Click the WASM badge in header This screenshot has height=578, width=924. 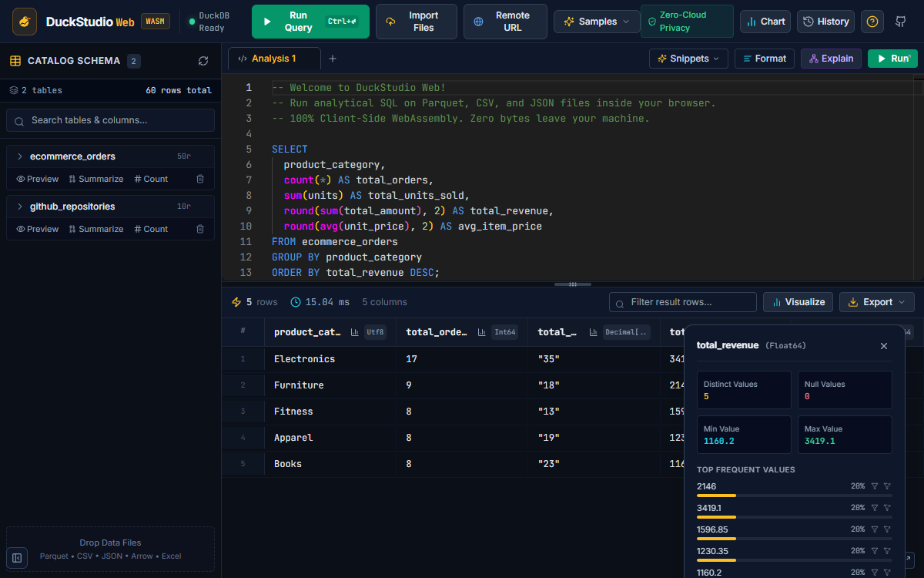[156, 22]
